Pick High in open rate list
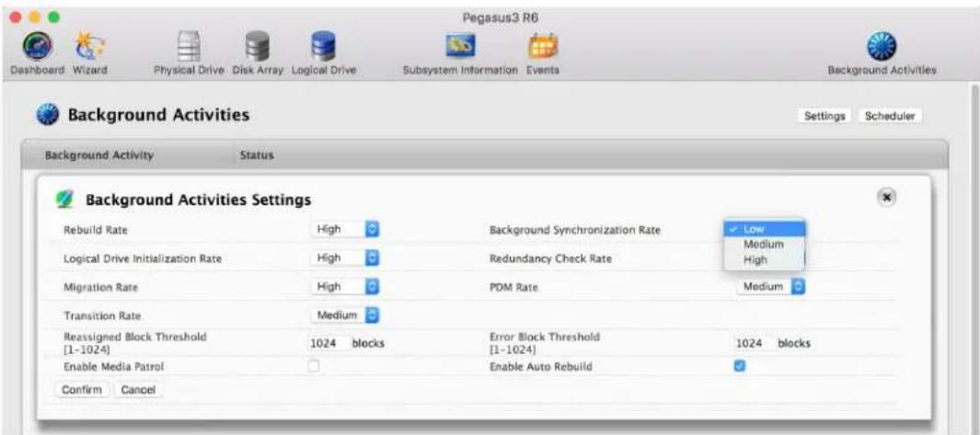 764,259
